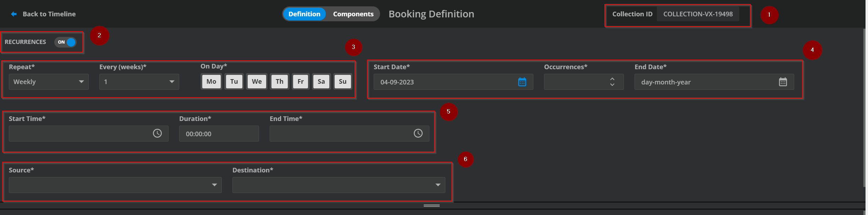The height and width of the screenshot is (215, 868).
Task: Select the Definition tab
Action: 304,14
